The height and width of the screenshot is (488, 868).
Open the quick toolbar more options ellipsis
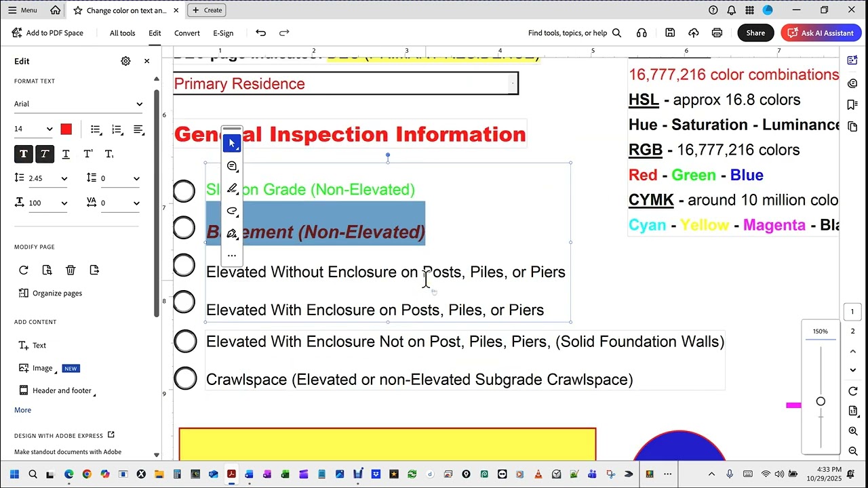click(x=232, y=256)
